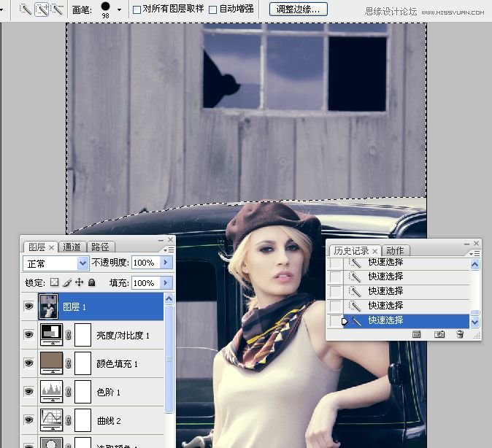Click the history panel trash delete icon
Image resolution: width=492 pixels, height=448 pixels.
(460, 334)
